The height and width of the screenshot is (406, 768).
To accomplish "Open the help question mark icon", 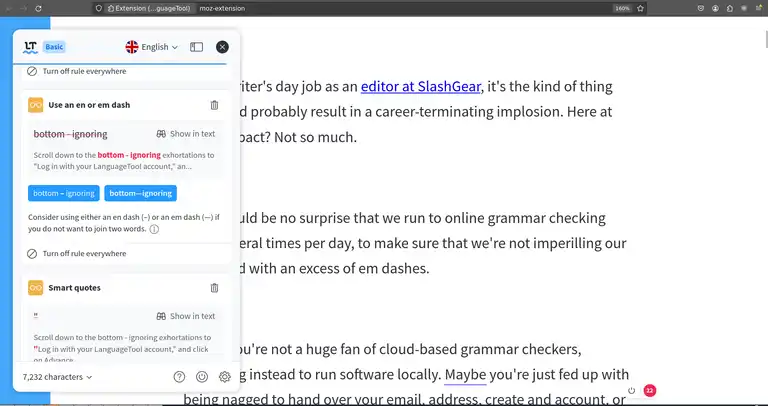I will [179, 377].
